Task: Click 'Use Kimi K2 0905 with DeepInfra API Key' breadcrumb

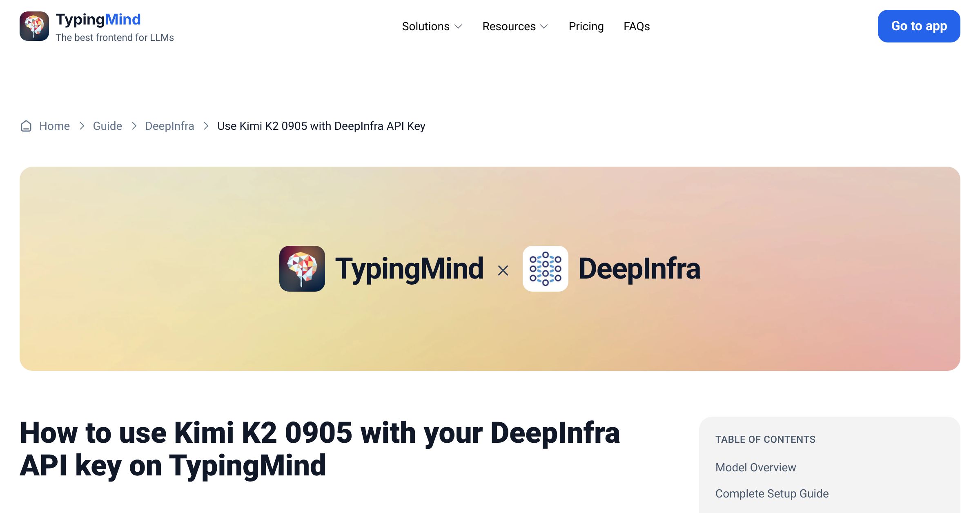Action: coord(321,126)
